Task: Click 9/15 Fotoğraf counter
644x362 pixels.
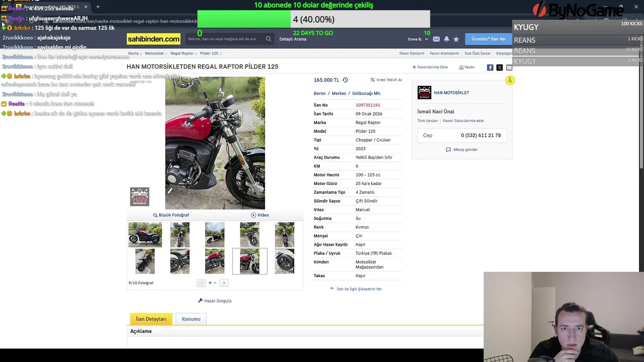Action: [x=141, y=283]
